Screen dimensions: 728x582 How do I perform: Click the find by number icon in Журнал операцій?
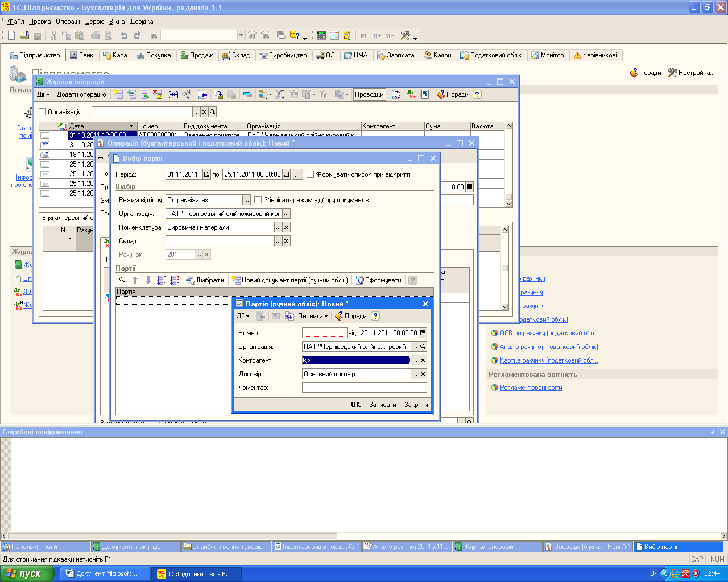(187, 94)
